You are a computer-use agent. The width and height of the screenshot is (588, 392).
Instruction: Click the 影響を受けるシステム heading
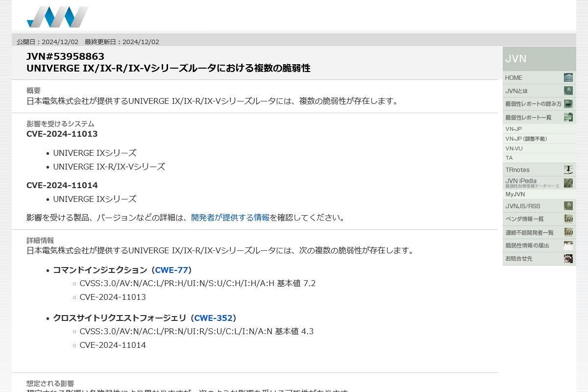pos(60,124)
